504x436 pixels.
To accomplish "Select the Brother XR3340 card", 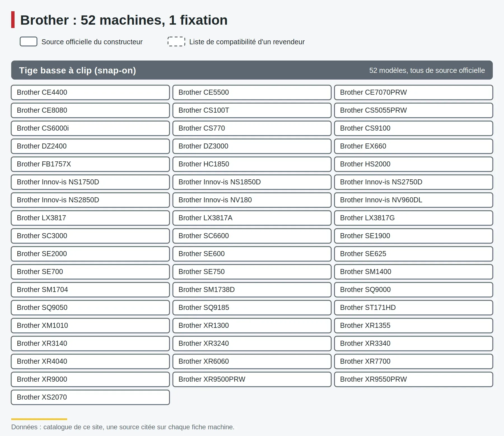I will pos(414,344).
